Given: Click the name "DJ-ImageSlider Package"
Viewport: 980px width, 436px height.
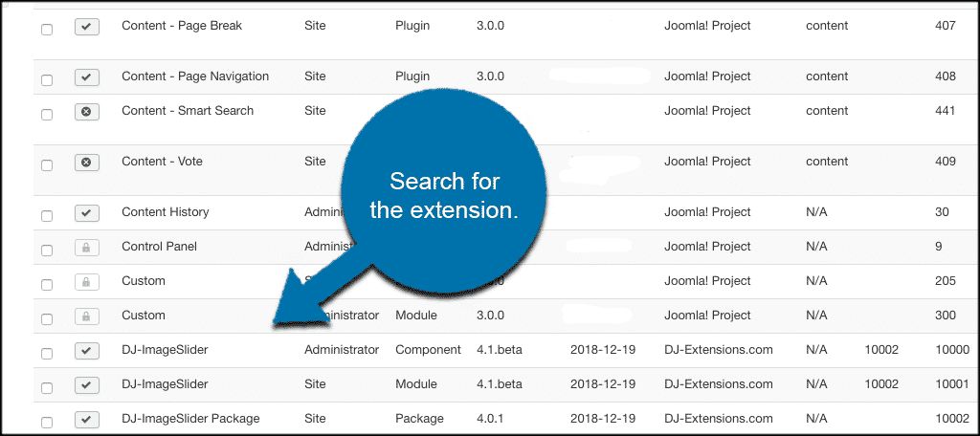Looking at the screenshot, I should [190, 419].
